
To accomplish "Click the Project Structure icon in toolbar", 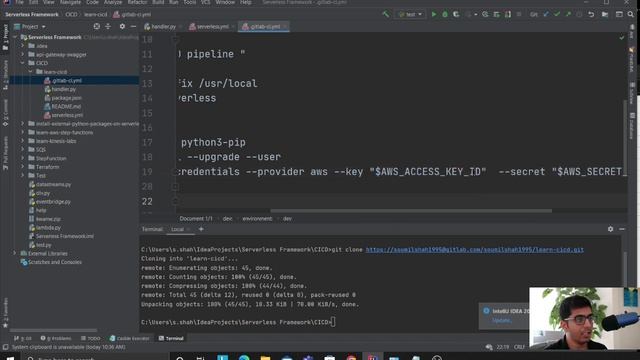I will (605, 14).
